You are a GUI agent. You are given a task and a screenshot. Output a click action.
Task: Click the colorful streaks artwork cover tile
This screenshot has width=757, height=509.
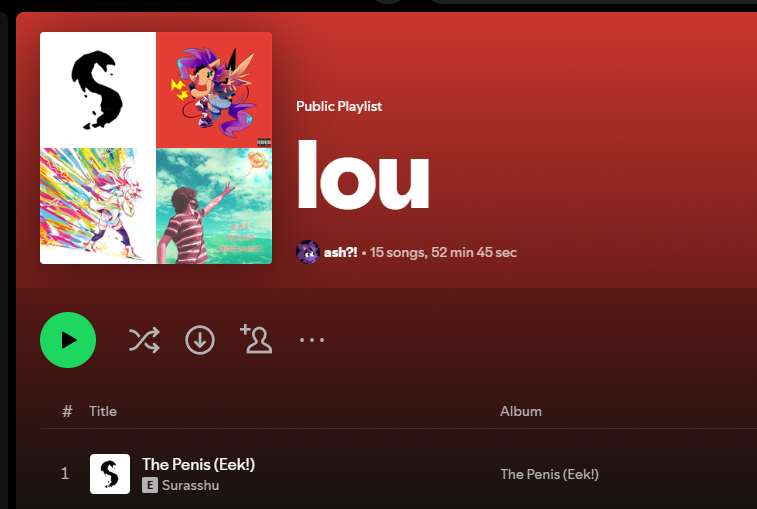click(x=98, y=206)
